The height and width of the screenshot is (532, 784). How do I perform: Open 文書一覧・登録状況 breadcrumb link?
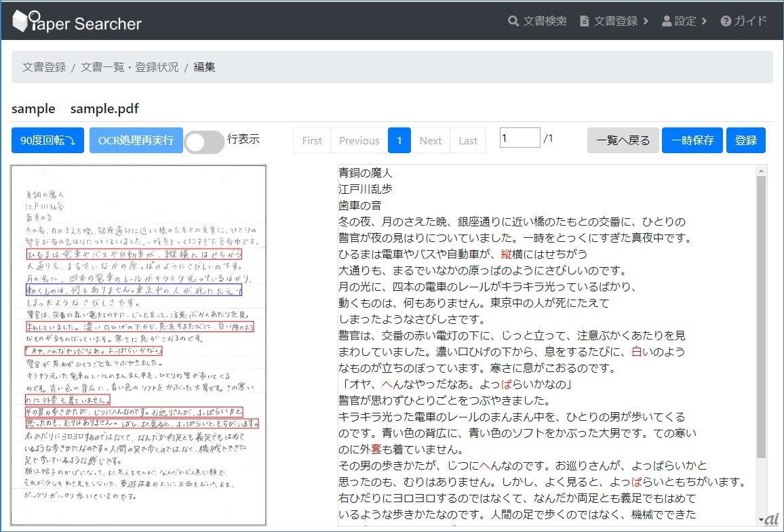[130, 67]
